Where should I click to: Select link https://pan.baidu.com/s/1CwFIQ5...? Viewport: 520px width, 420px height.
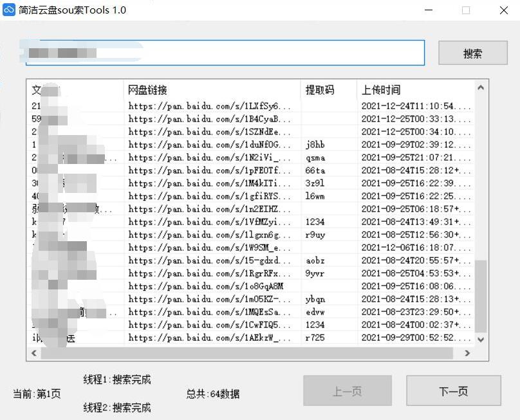[x=209, y=325]
